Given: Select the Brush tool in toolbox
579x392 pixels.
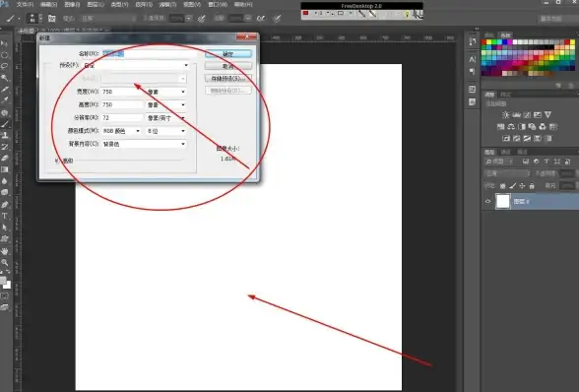Looking at the screenshot, I should 4,124.
